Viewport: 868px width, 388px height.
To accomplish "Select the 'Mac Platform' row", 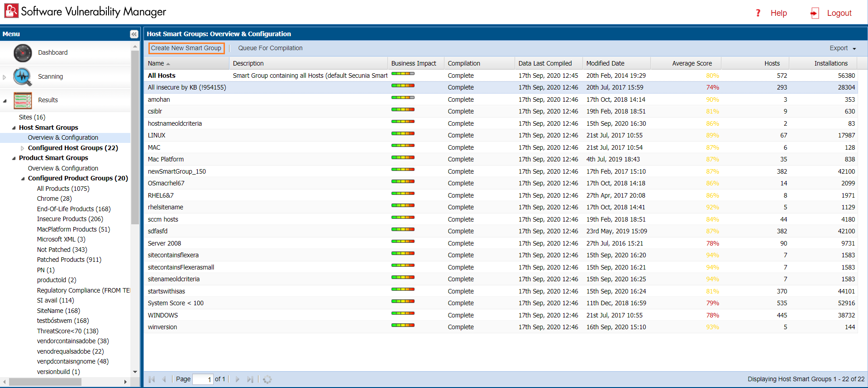I will 501,159.
